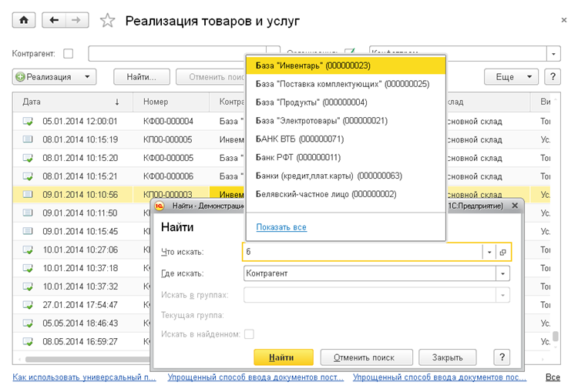The height and width of the screenshot is (392, 578).
Task: Select the КФ00-000006 number cell
Action: [171, 176]
